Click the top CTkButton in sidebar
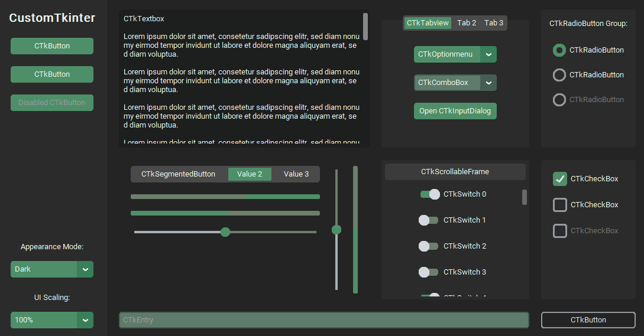This screenshot has width=644, height=336. (52, 46)
